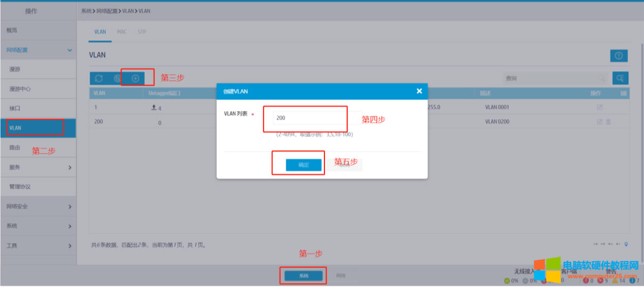Close the 创建VLAN dialog with X
Viewport: 644px width, 287px height.
[419, 91]
